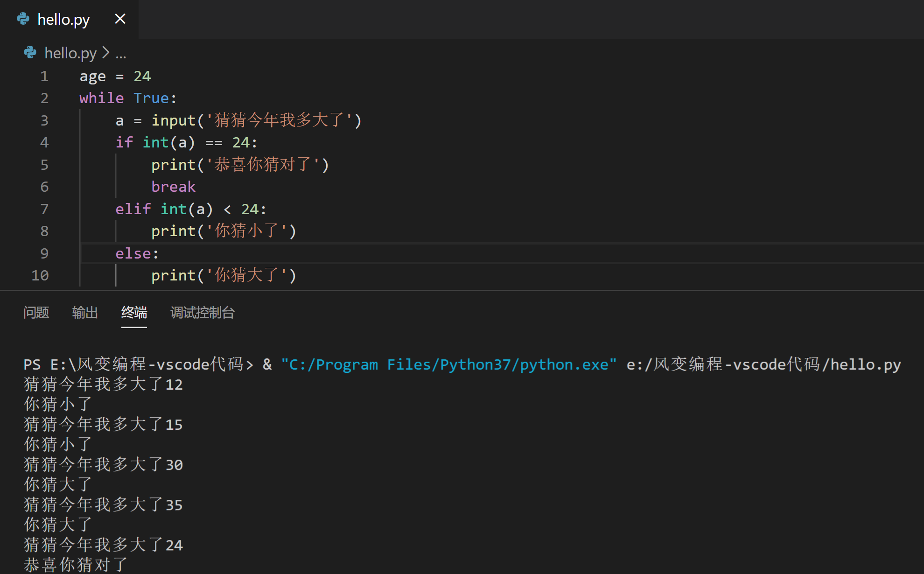924x574 pixels.
Task: Click the 'break' keyword in the code
Action: [173, 187]
